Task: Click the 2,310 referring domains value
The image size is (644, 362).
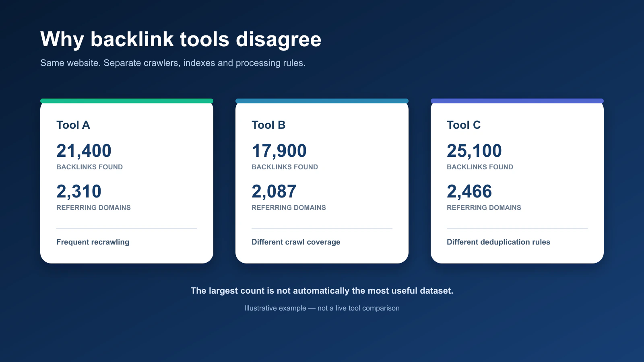Action: point(79,191)
